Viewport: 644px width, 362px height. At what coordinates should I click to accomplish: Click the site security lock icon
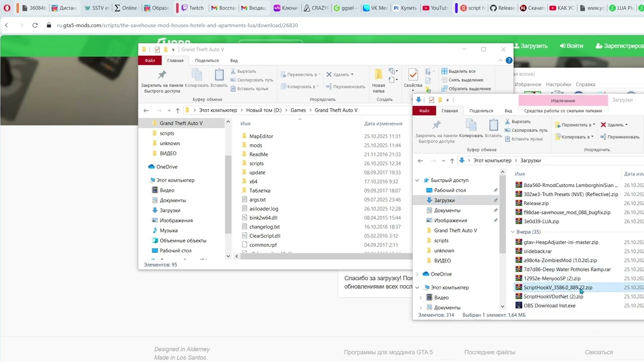49,25
